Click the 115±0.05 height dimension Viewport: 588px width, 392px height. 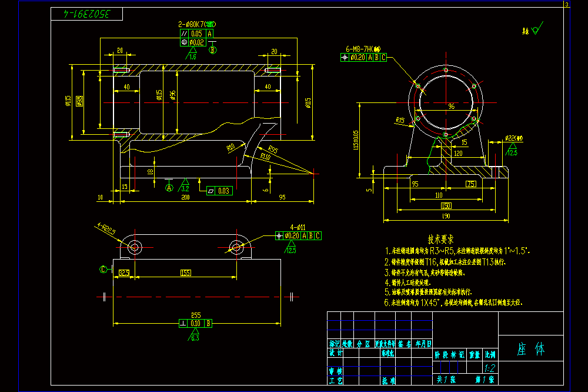pyautogui.click(x=356, y=139)
